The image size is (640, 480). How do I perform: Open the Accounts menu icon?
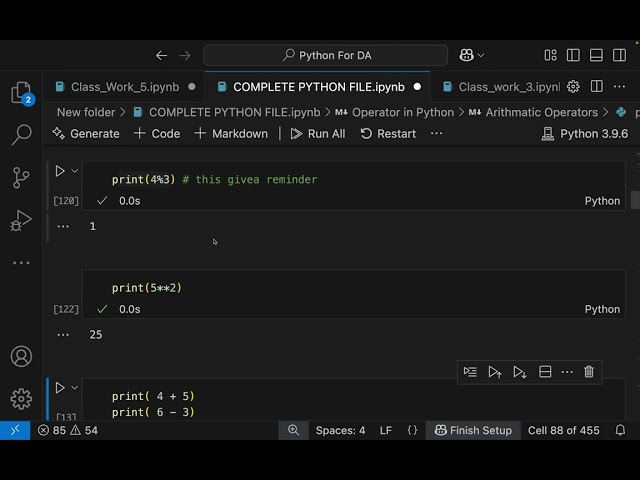[21, 356]
